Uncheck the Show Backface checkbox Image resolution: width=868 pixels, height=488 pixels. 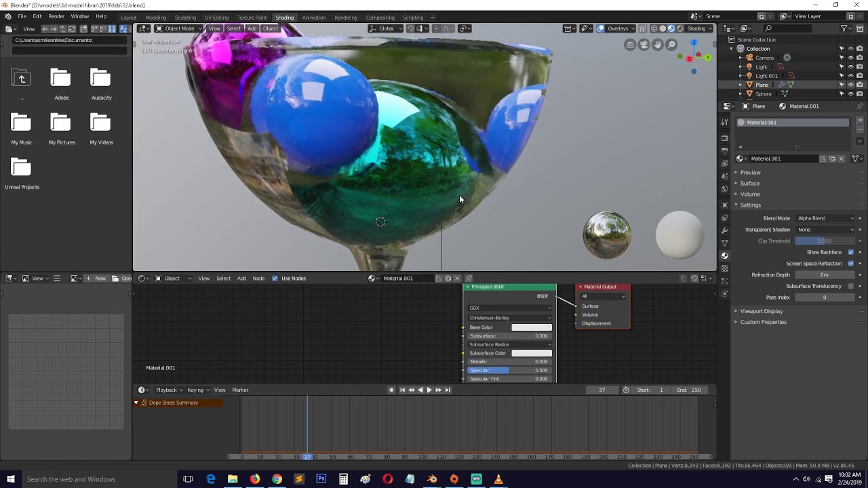click(x=850, y=252)
